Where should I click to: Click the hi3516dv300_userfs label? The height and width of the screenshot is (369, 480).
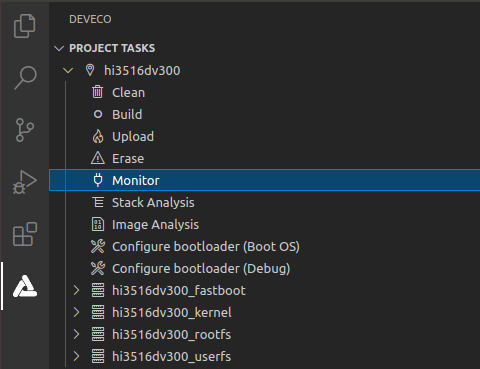(x=172, y=357)
